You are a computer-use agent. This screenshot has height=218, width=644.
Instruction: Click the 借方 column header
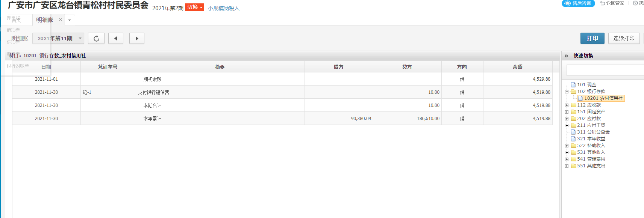339,67
